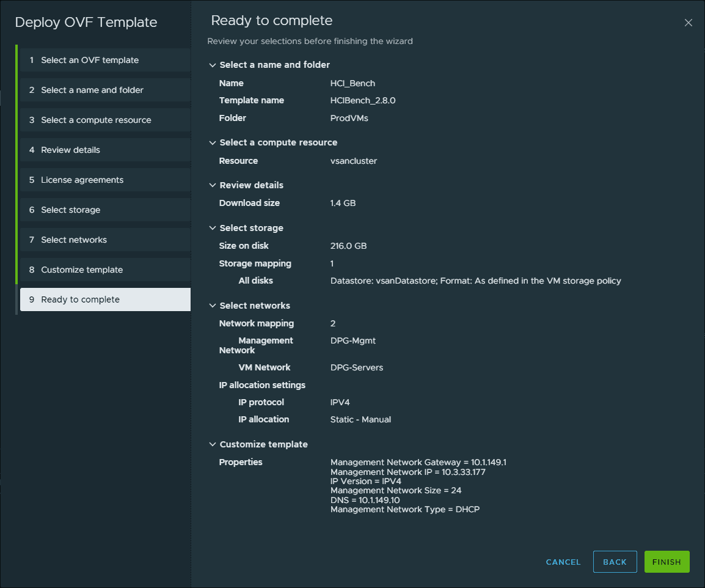Click the Finish button

coord(667,562)
